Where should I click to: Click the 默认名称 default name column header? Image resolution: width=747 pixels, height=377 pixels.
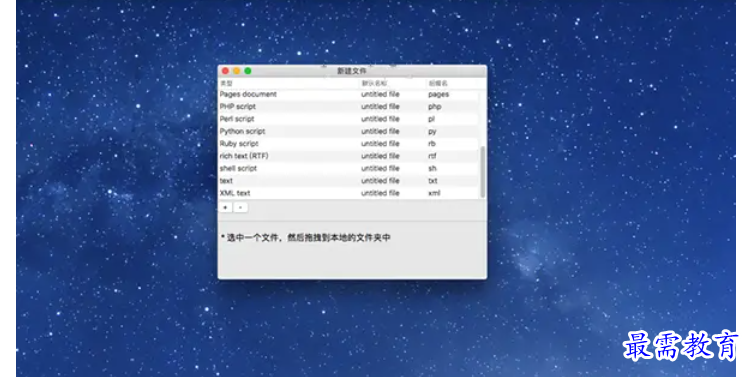coord(374,83)
